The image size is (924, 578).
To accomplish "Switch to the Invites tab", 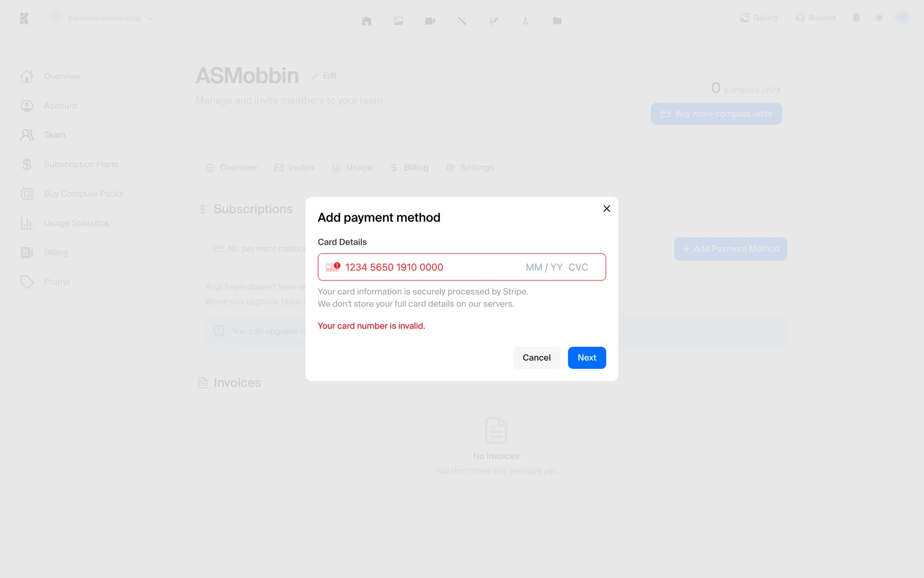I will [x=295, y=168].
